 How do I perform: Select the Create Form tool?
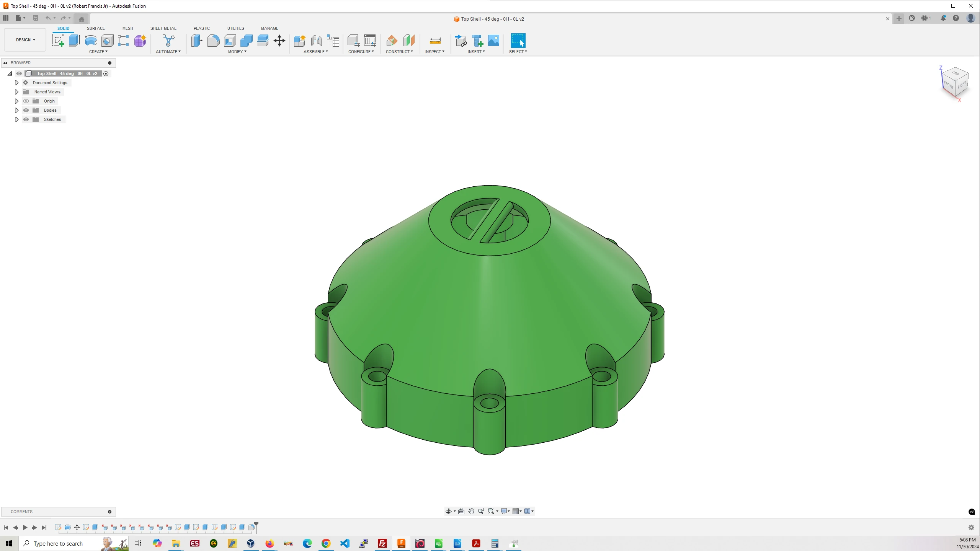coord(140,41)
